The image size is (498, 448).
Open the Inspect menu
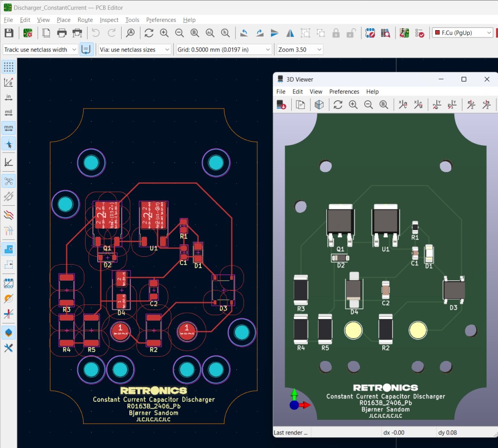pyautogui.click(x=109, y=20)
